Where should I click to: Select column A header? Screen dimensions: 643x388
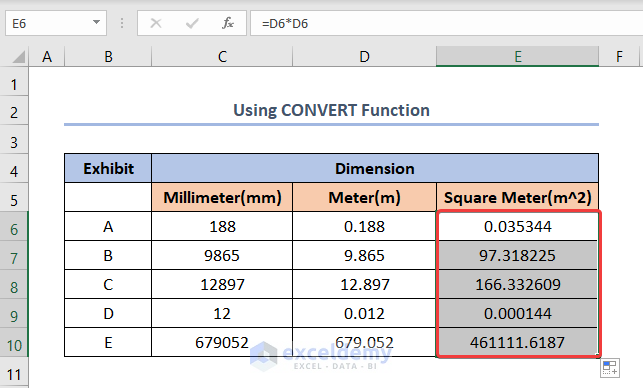click(x=47, y=56)
